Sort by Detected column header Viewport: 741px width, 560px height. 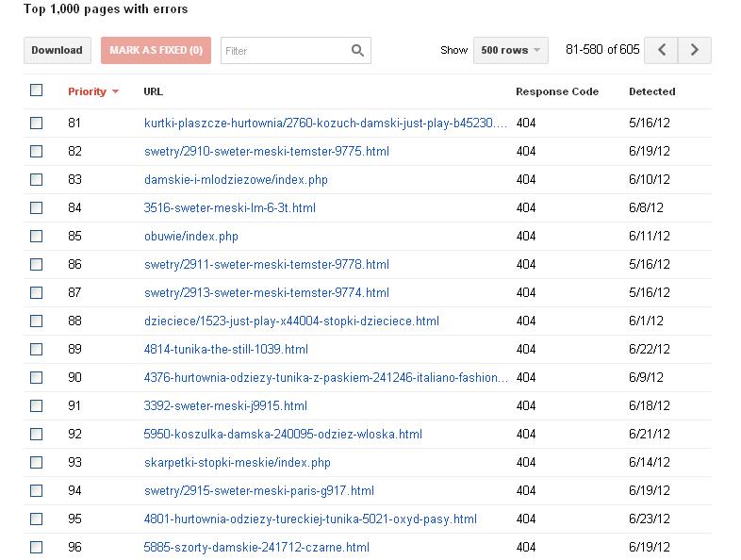651,91
